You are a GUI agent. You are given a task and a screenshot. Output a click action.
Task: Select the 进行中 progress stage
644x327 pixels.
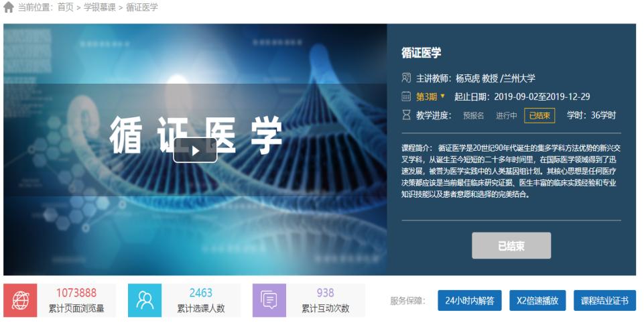[506, 116]
